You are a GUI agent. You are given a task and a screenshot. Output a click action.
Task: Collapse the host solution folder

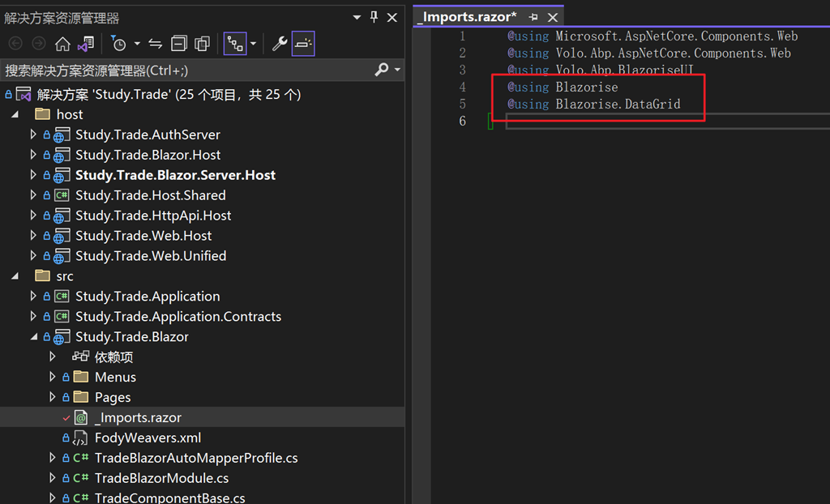click(x=15, y=114)
